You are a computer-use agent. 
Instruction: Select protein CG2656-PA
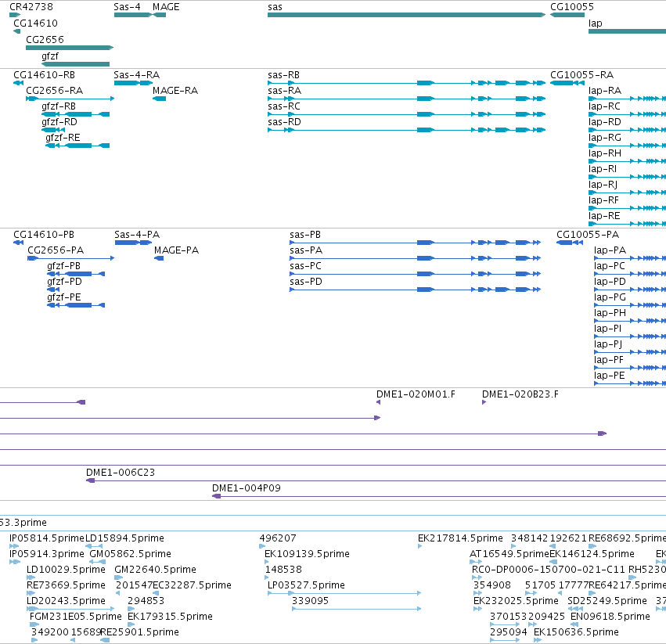click(x=71, y=258)
